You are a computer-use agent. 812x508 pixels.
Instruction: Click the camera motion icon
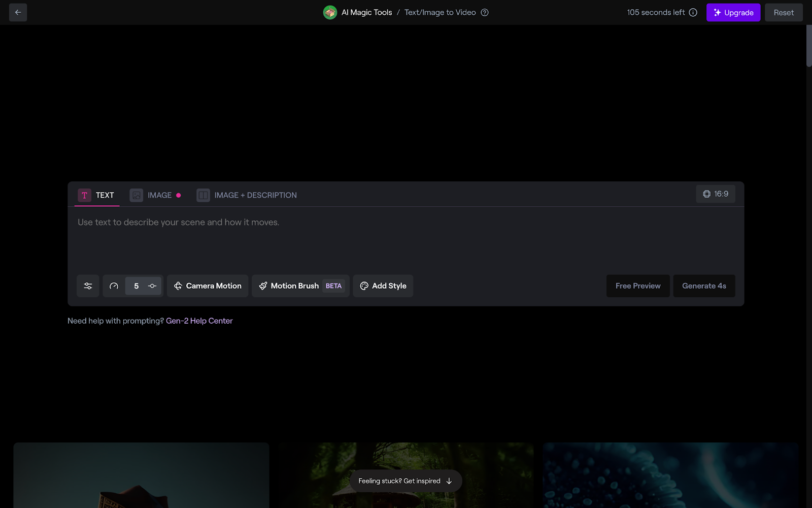[178, 286]
